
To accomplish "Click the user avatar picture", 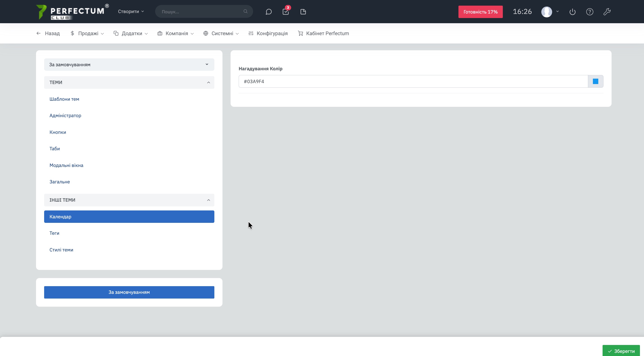I will (x=546, y=12).
